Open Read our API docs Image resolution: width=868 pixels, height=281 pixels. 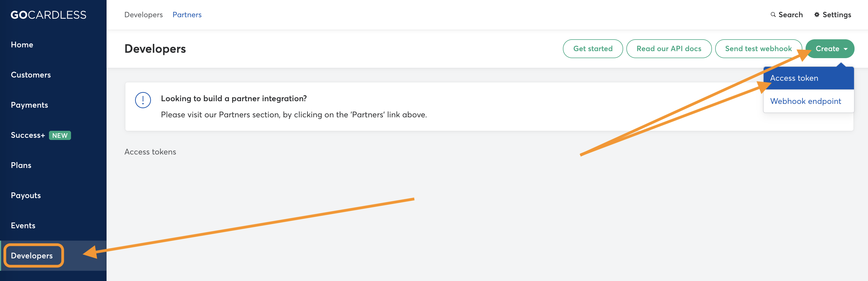(669, 49)
